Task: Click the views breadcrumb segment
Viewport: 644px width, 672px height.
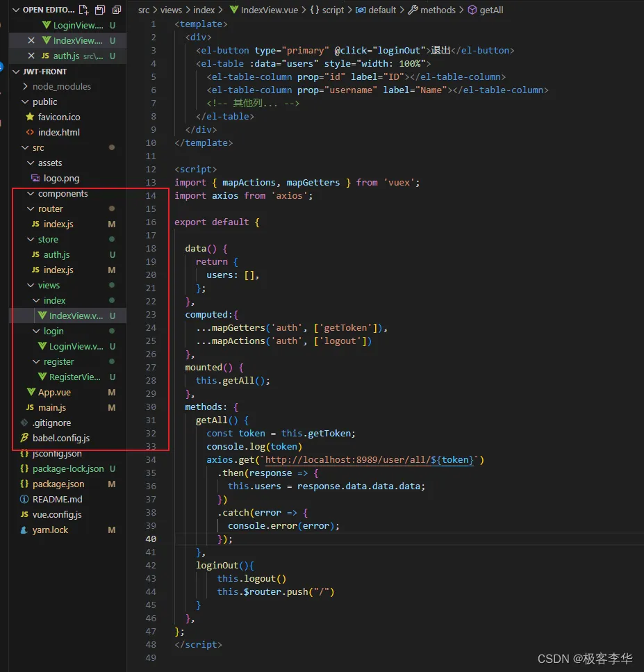Action: click(x=171, y=10)
